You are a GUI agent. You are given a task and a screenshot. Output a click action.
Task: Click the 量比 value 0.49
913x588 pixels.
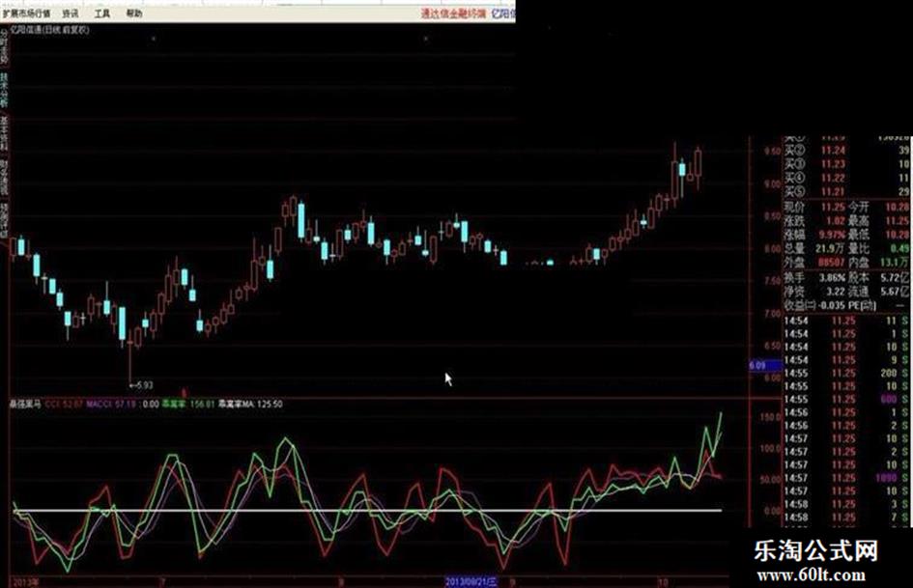[x=899, y=248]
